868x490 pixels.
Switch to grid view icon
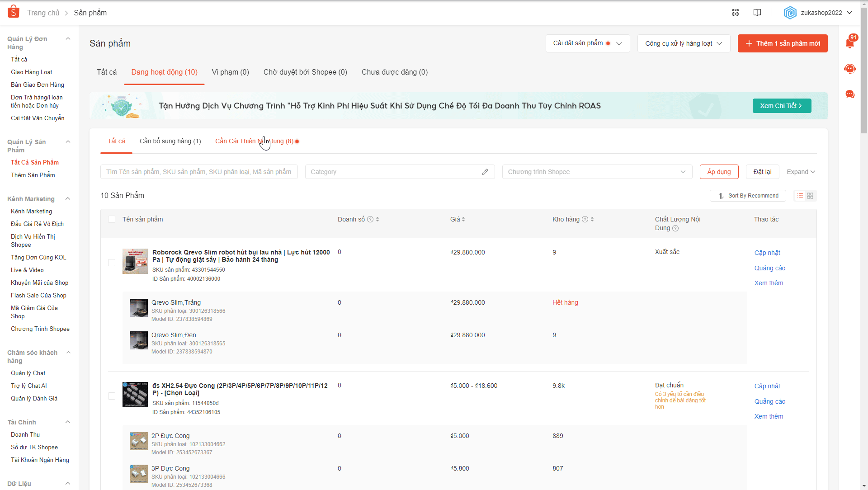810,196
